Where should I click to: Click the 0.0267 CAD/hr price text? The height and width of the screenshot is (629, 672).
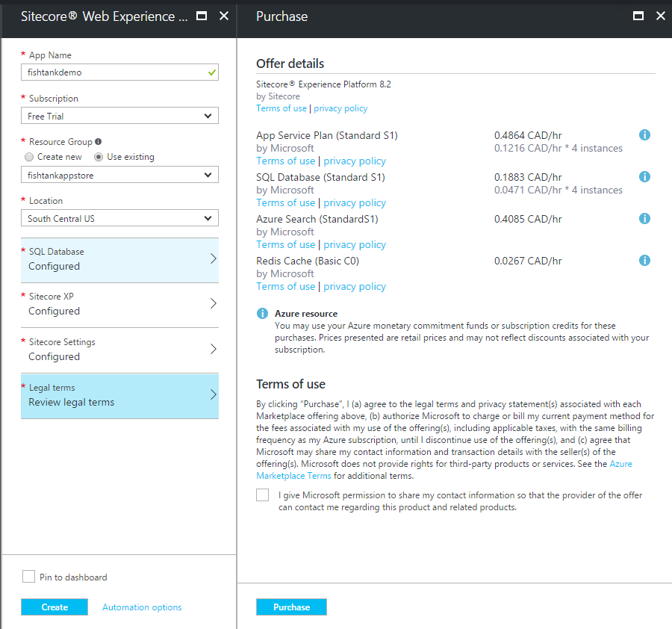(x=528, y=261)
